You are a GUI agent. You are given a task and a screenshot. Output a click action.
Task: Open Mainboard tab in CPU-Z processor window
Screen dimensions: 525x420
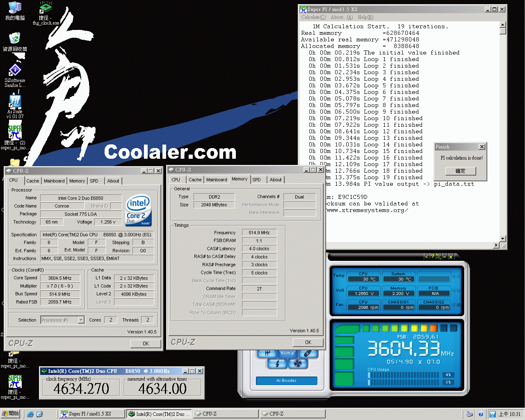tap(54, 181)
